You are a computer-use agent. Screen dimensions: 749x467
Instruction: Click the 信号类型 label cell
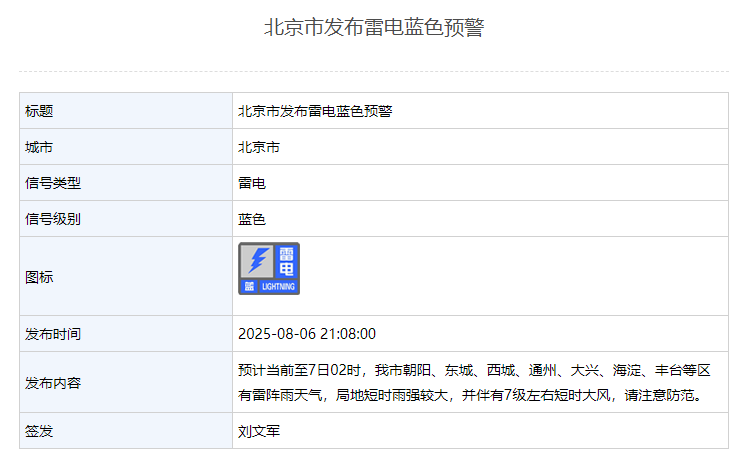(126, 183)
